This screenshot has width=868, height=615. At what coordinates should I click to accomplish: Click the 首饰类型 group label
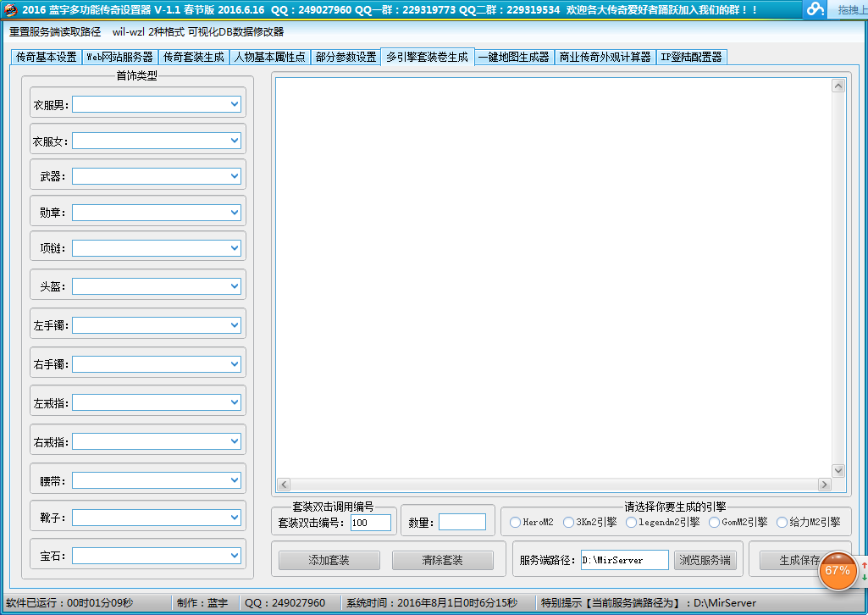136,76
